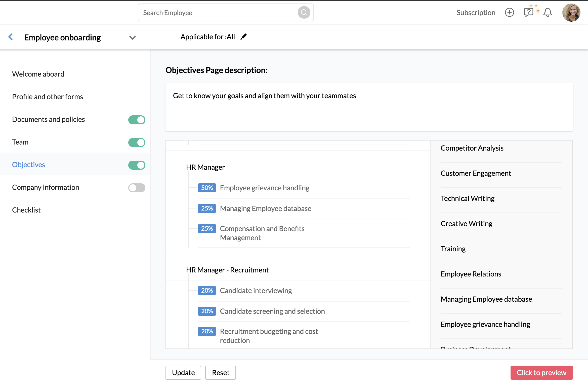The height and width of the screenshot is (384, 588).
Task: Click the red Click to preview button
Action: 541,373
